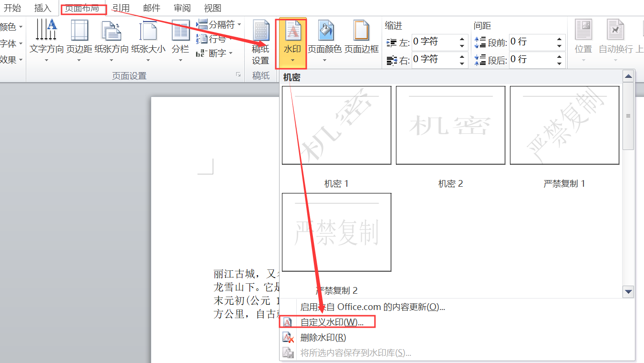Click watermark gallery scroll down arrow
This screenshot has width=644, height=363.
tap(628, 291)
